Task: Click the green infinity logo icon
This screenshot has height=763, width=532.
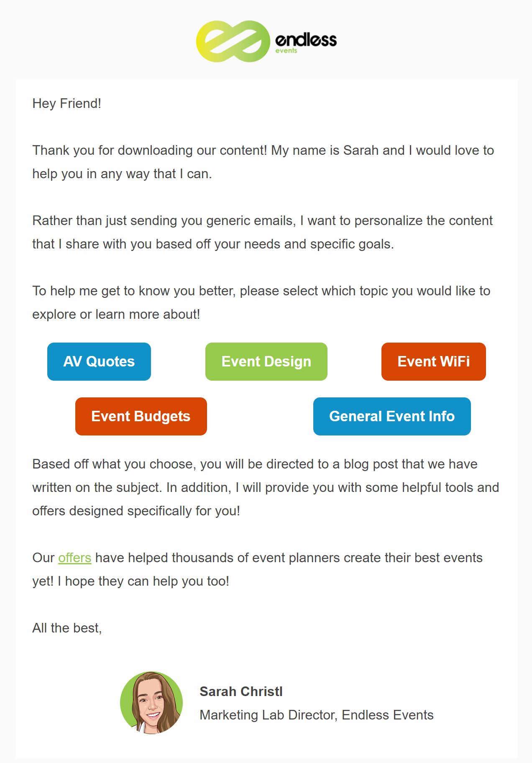Action: [233, 41]
